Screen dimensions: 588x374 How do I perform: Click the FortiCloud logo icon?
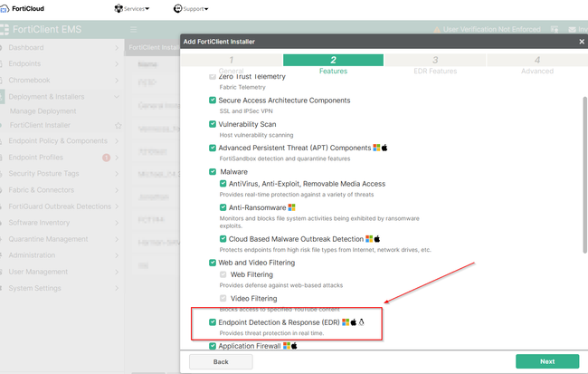click(4, 9)
